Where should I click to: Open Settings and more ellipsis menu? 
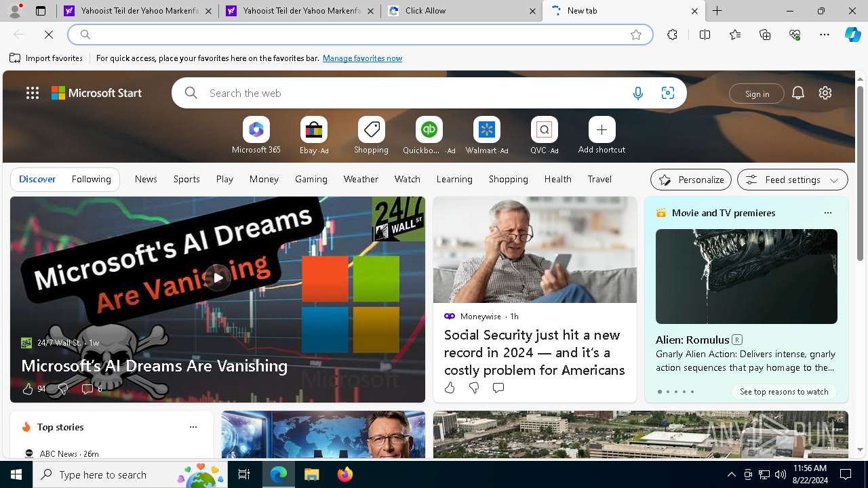coord(825,35)
